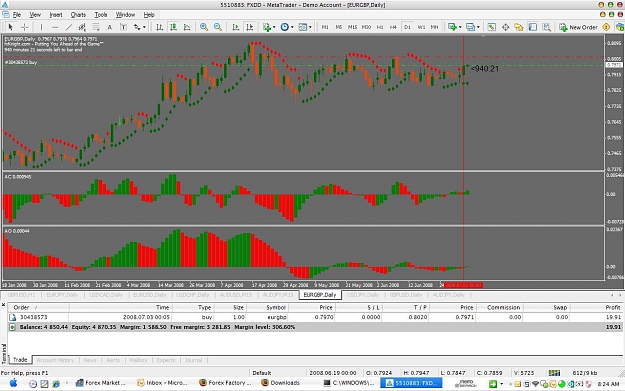Toggle the Terminal window icon

(533, 27)
